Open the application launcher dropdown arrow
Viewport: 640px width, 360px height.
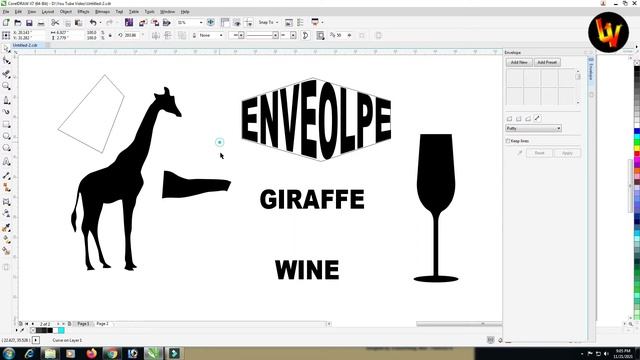322,22
